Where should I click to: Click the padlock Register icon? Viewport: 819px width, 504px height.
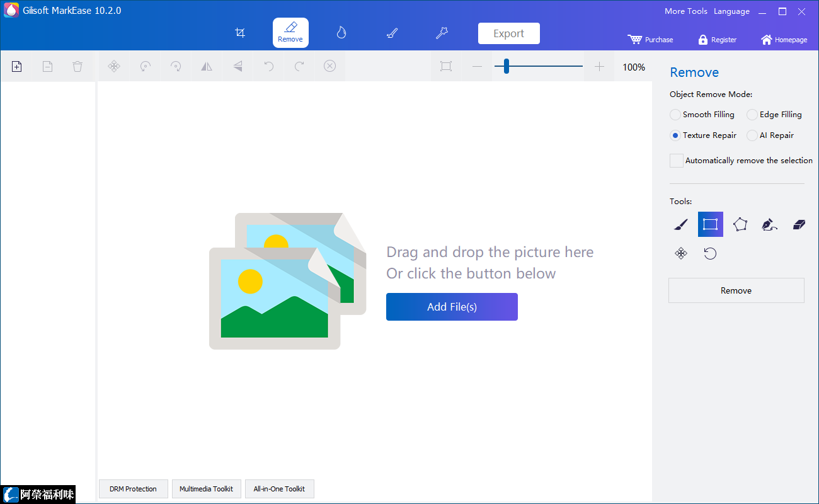pyautogui.click(x=703, y=39)
